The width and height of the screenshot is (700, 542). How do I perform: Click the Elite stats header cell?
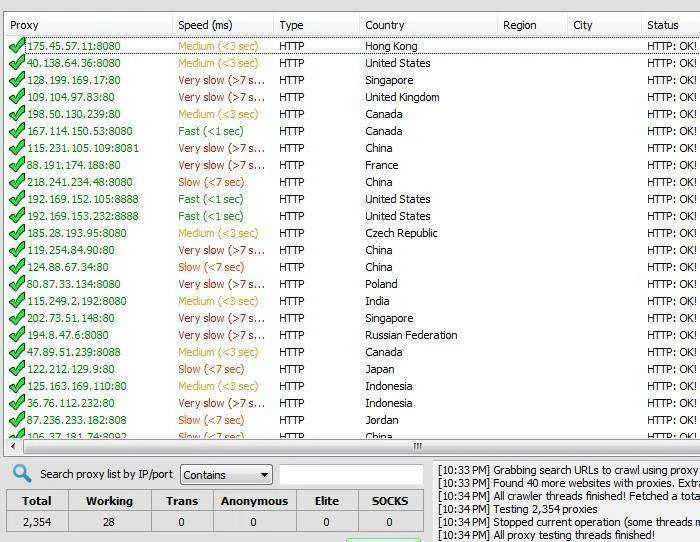327,501
